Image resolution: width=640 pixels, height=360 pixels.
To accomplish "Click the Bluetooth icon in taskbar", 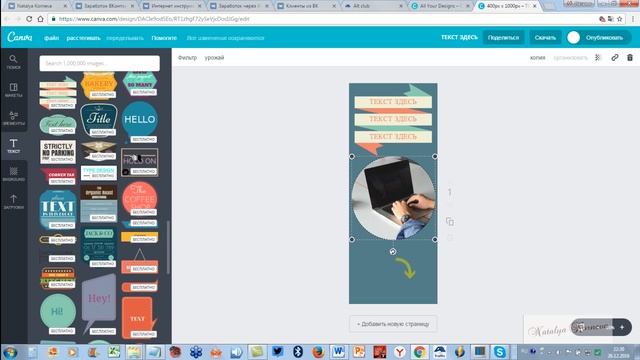I will point(298,352).
